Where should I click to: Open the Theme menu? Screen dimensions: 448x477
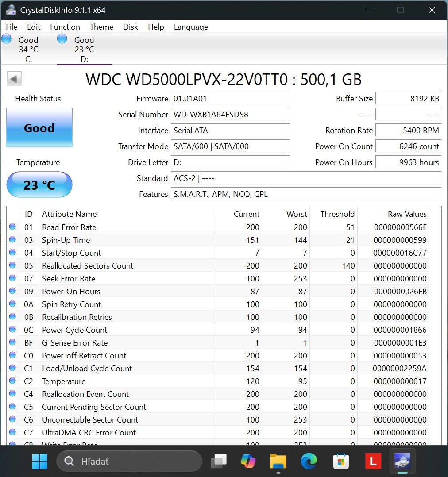[102, 27]
